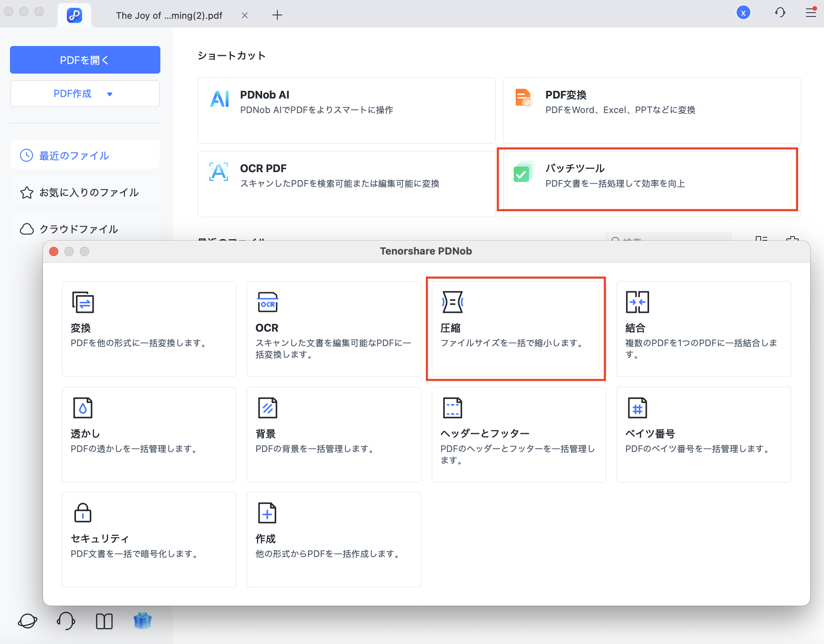
Task: Open a new tab with the plus icon
Action: [x=277, y=15]
